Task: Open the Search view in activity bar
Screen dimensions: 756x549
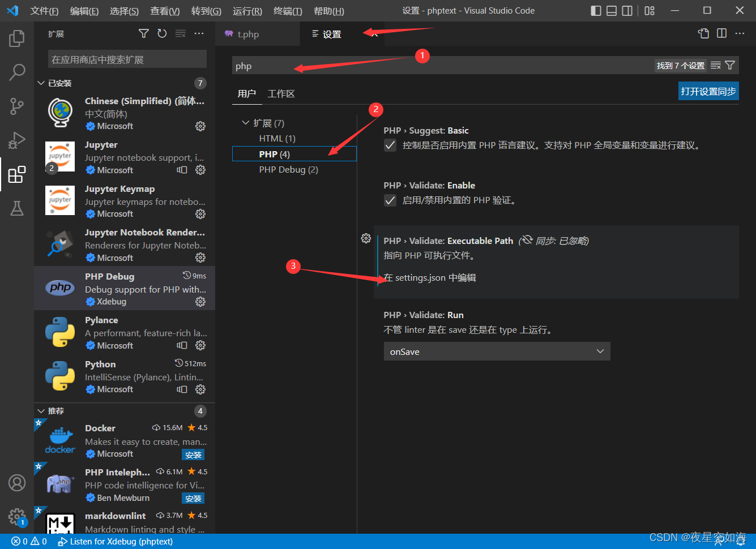Action: 17,72
